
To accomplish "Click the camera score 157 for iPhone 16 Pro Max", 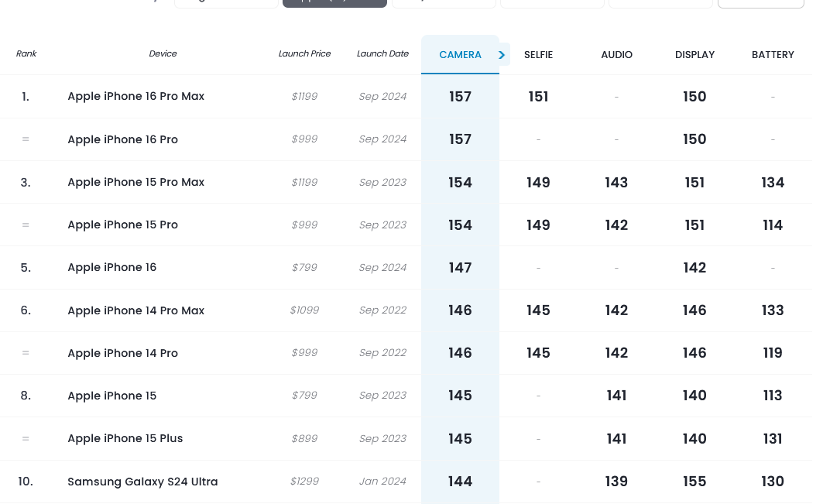I will point(461,97).
